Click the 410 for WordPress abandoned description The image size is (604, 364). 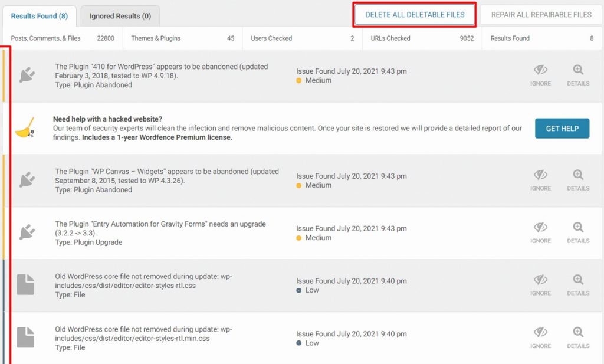pos(162,71)
